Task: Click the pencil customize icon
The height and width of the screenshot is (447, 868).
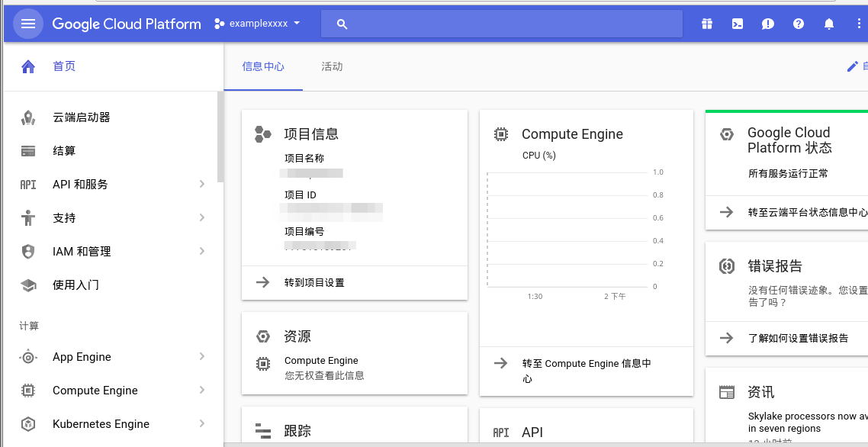Action: (x=853, y=66)
